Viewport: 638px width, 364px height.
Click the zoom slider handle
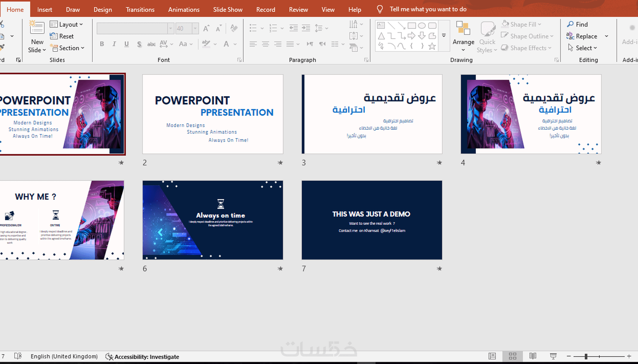pyautogui.click(x=586, y=356)
